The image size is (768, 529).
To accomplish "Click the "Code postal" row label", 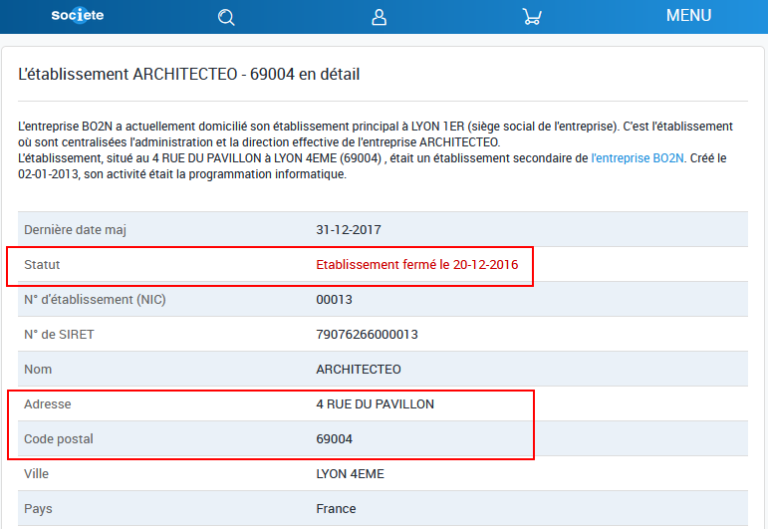I will click(x=58, y=439).
